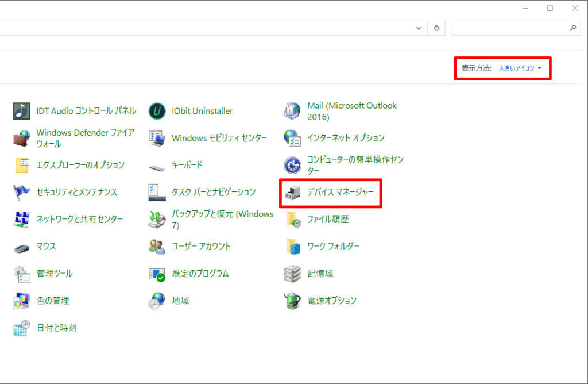
Task: Click the power options (電源オプション) battery icon
Action: click(x=292, y=301)
